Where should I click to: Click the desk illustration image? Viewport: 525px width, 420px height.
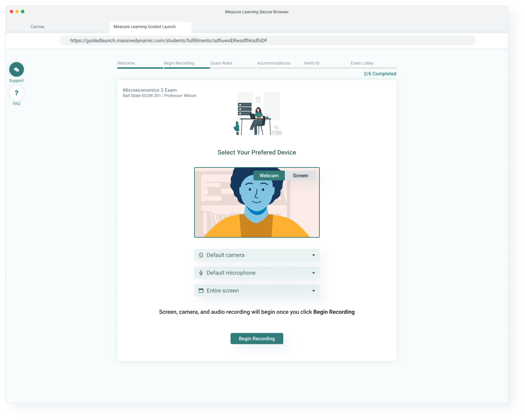pyautogui.click(x=257, y=114)
